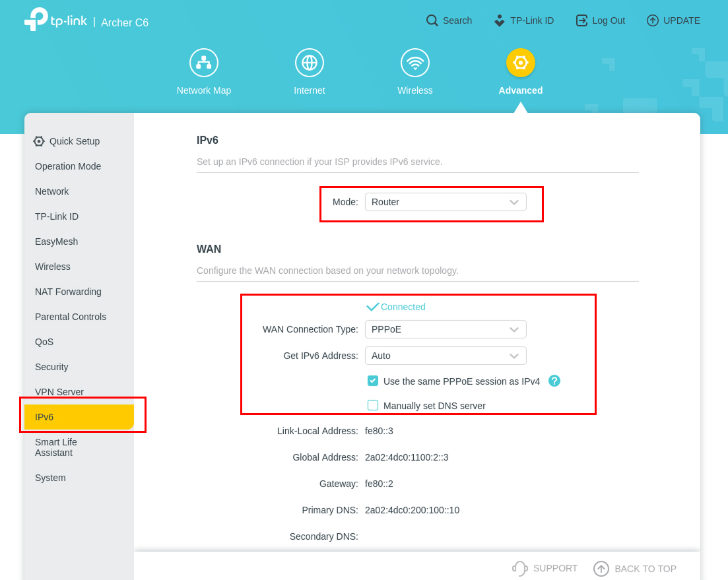Open TP-Link ID in the top bar
The width and height of the screenshot is (728, 580).
524,20
